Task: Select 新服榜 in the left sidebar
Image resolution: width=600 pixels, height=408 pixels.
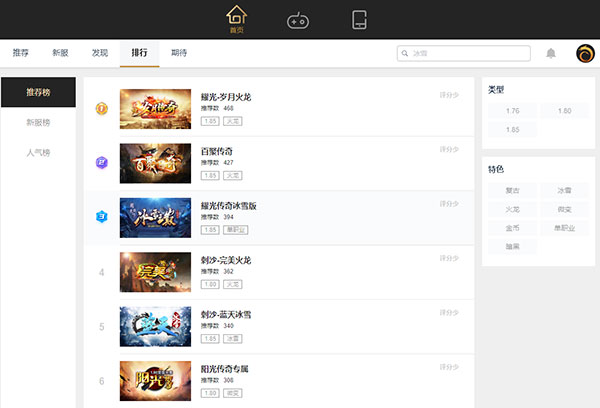Action: pyautogui.click(x=38, y=122)
